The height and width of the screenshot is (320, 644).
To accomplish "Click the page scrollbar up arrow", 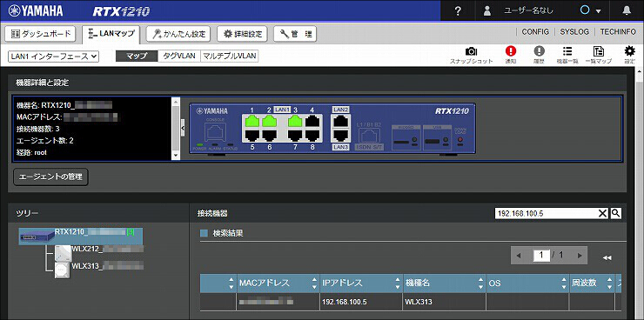I will click(x=640, y=71).
